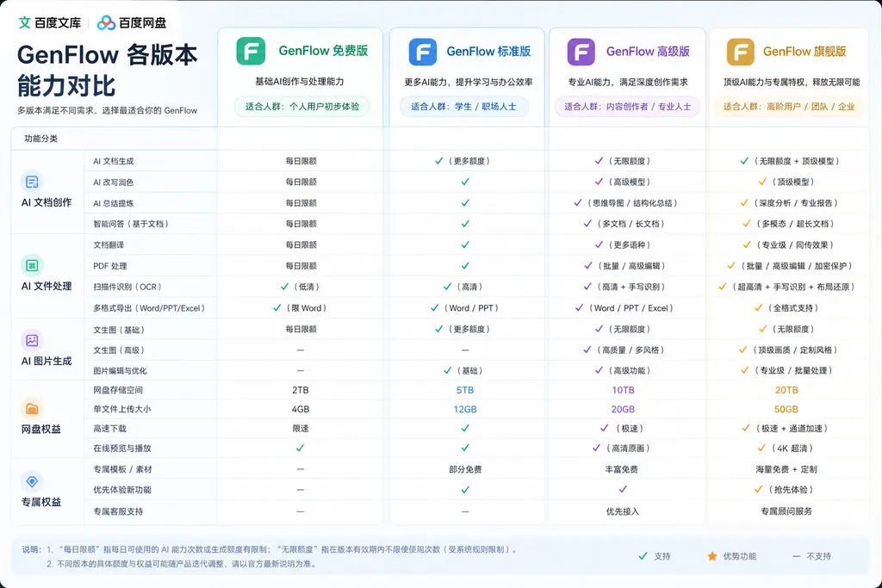
Task: Click the 部分免费 cell
Action: point(465,469)
